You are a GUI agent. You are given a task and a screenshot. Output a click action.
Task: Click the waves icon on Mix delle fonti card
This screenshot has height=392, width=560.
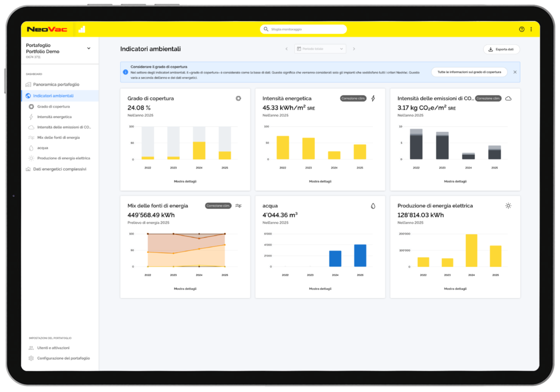click(238, 206)
